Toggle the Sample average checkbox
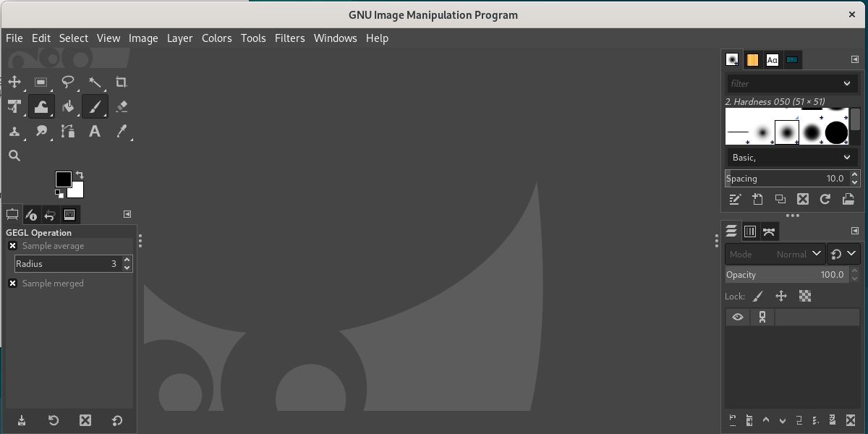Viewport: 868px width, 434px height. tap(12, 246)
